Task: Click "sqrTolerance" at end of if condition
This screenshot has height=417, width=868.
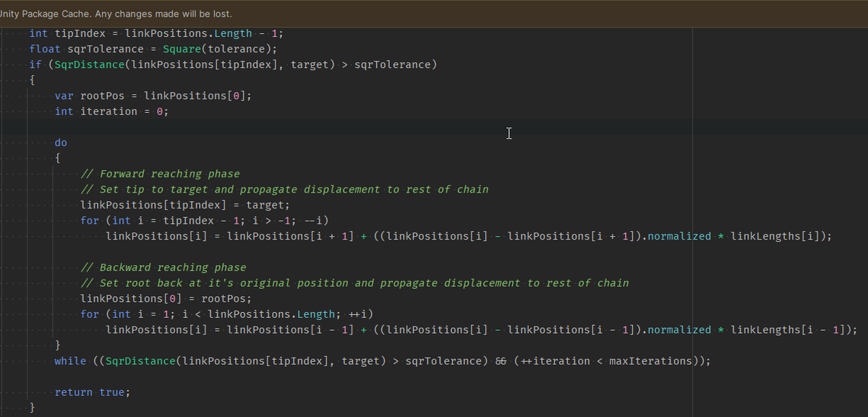Action: tap(392, 64)
